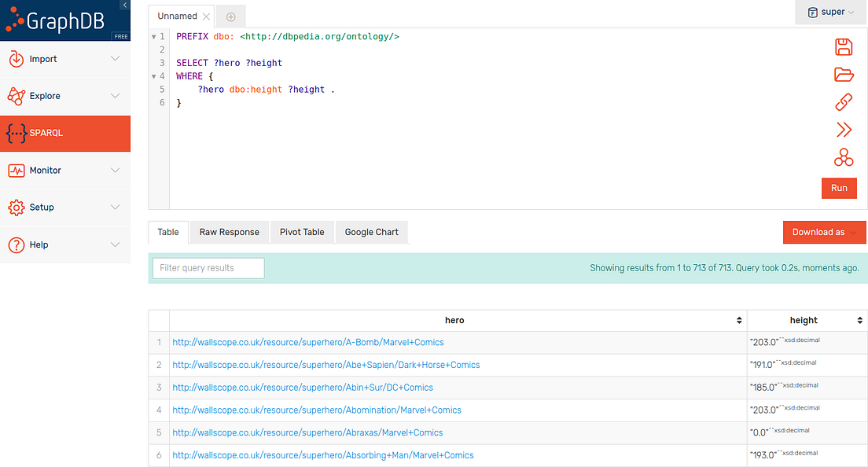The height and width of the screenshot is (467, 868).
Task: Collapse line 4 using the editor fold arrow
Action: coord(153,75)
